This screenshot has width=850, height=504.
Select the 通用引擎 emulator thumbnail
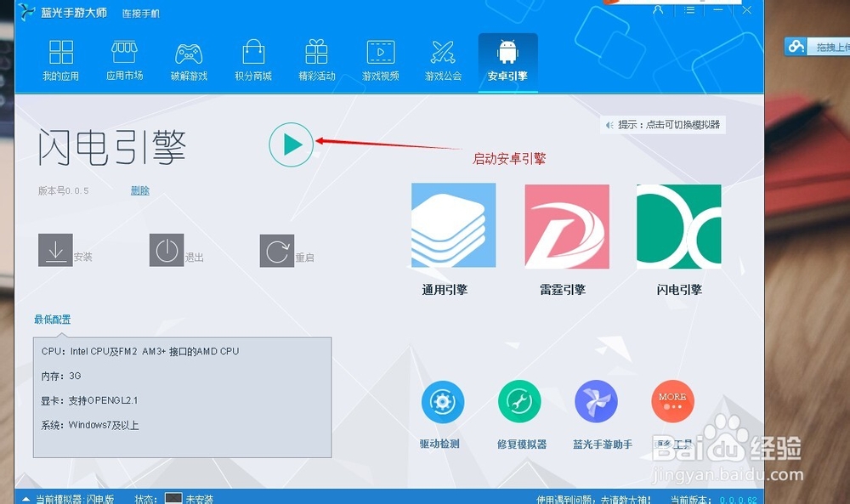tap(453, 225)
